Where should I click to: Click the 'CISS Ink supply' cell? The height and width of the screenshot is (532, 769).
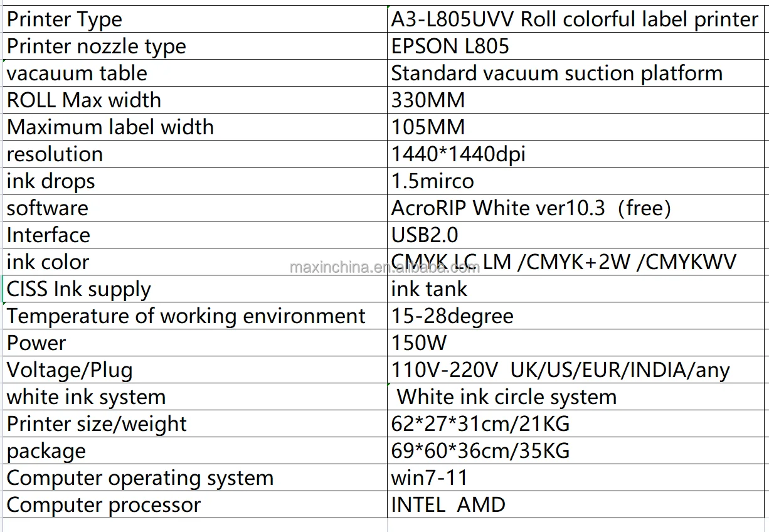coord(79,289)
